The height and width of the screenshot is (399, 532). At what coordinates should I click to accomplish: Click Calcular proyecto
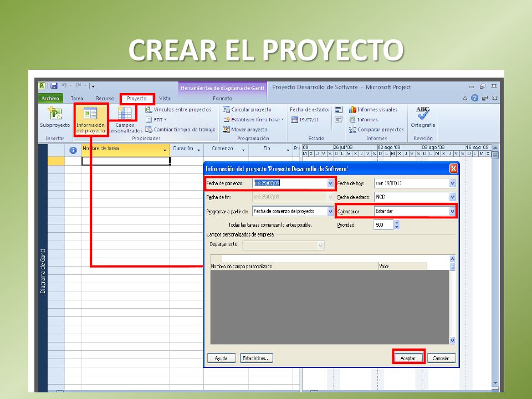(x=247, y=110)
